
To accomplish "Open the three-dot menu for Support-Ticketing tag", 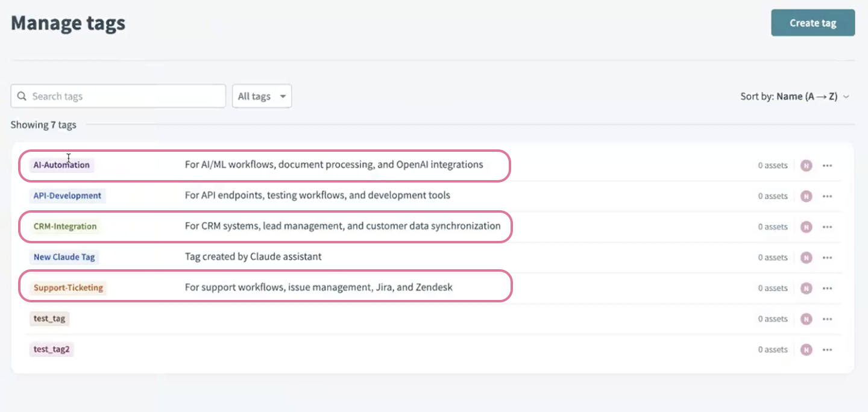I will coord(827,289).
